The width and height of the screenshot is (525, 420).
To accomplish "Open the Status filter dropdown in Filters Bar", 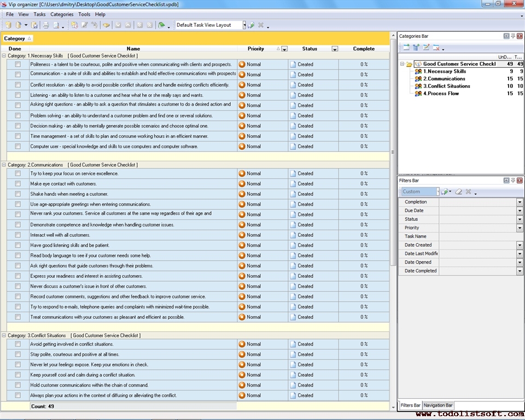I will [520, 219].
